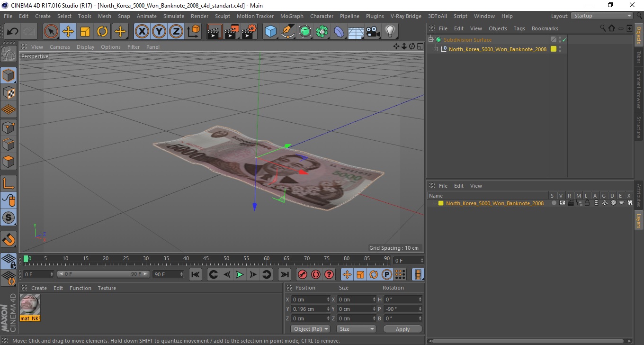Switch to Edges mode
This screenshot has width=644, height=345.
[9, 144]
